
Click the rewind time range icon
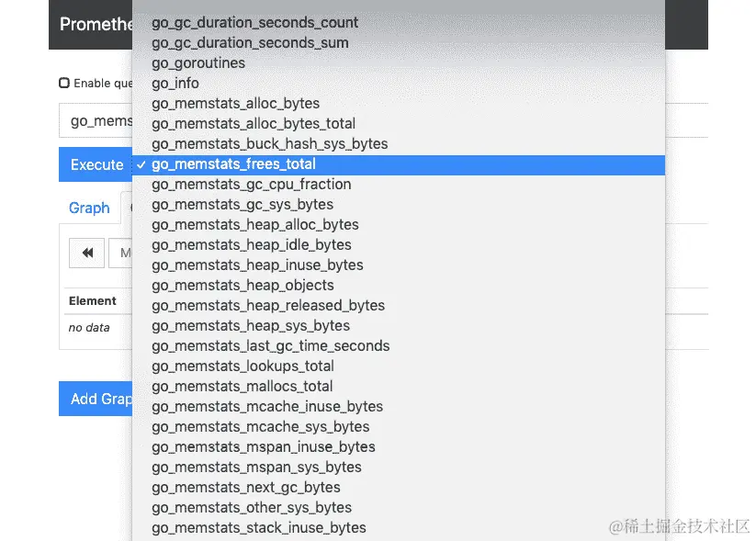(86, 253)
